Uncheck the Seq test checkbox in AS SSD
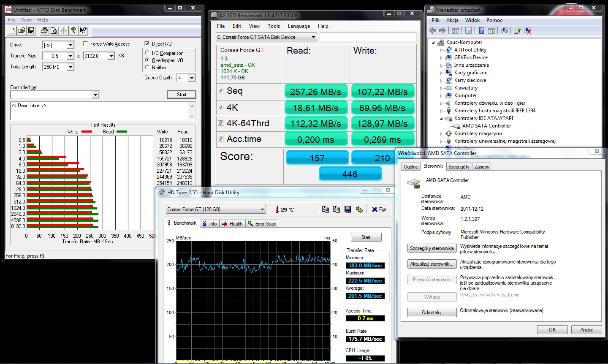 click(220, 91)
